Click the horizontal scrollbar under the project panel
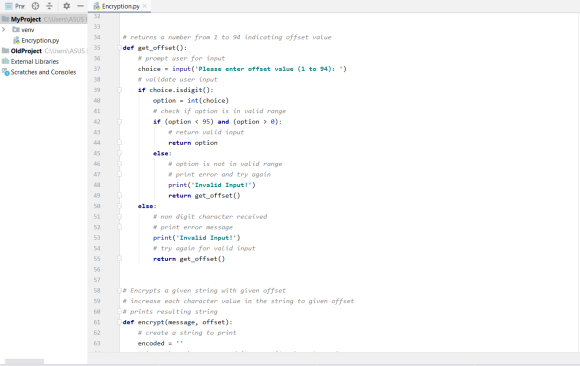580x366 pixels. tap(24, 361)
